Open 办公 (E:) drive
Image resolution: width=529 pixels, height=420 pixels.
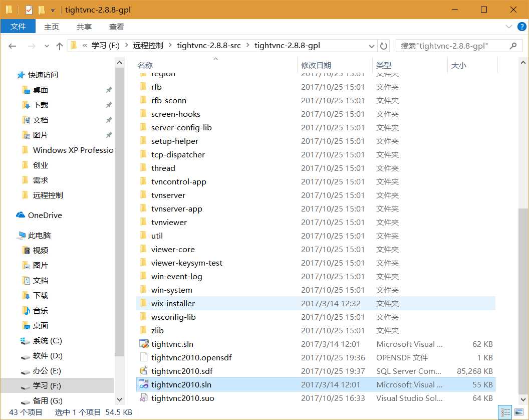[41, 371]
